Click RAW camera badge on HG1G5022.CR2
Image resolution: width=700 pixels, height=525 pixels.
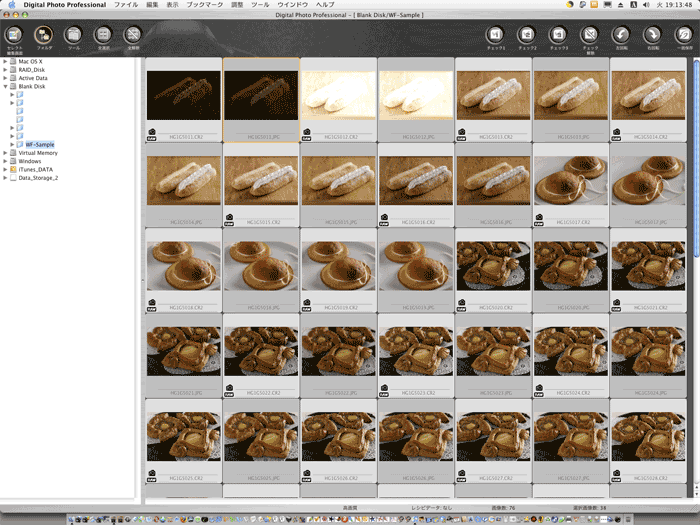[229, 391]
